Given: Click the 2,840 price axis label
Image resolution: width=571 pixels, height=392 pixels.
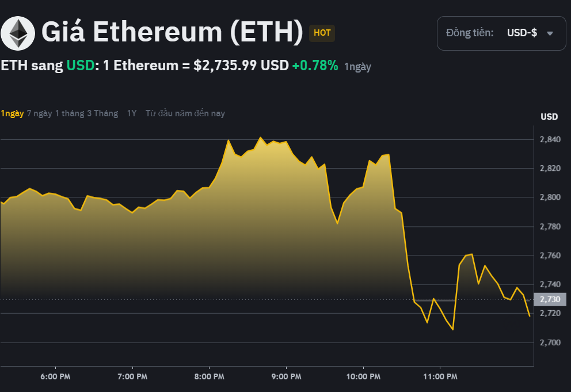Looking at the screenshot, I should pyautogui.click(x=549, y=139).
